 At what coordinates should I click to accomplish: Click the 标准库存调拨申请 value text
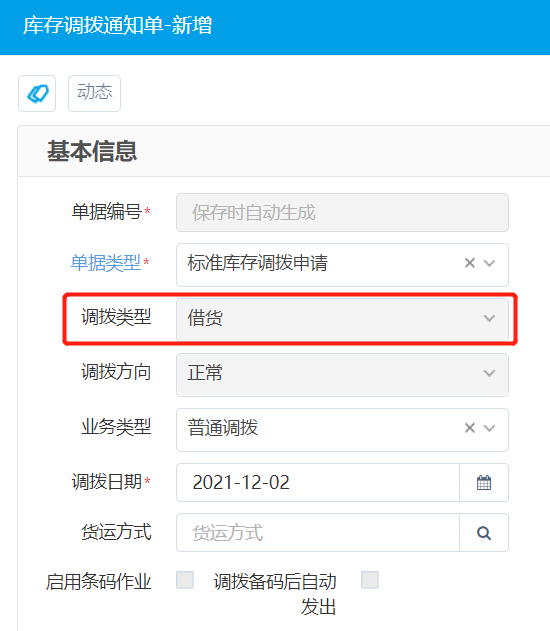tap(257, 263)
